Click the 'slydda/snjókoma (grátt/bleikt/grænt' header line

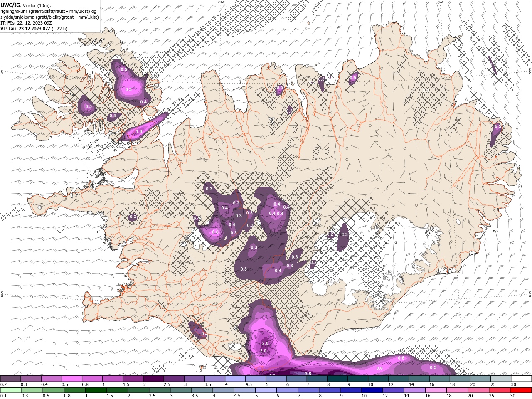[x=50, y=17]
